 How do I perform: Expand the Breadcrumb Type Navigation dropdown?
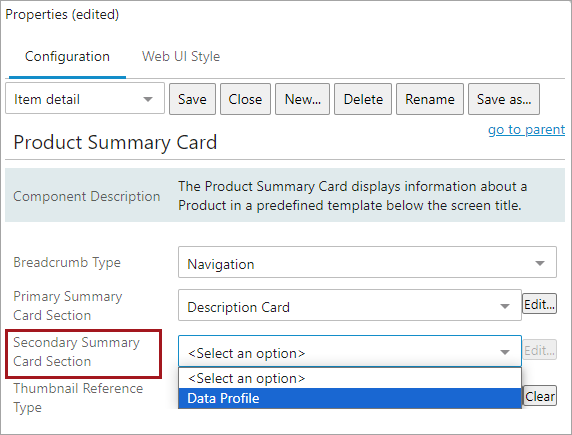367,262
